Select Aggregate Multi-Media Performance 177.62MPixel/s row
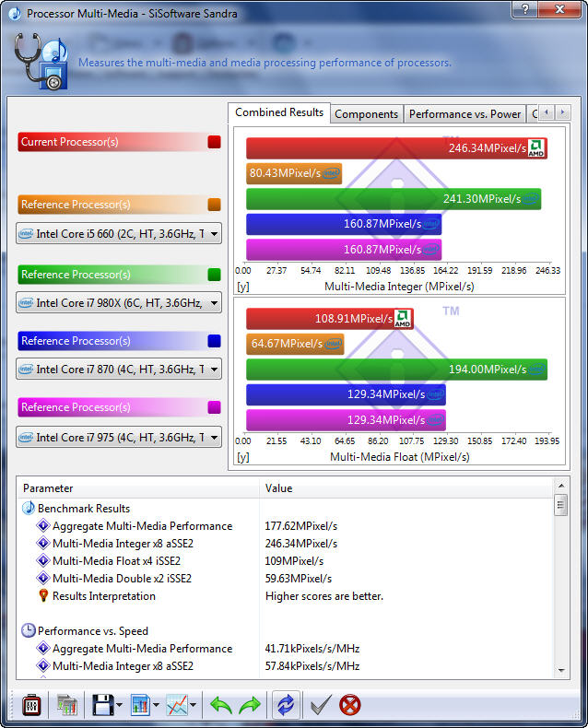 [x=285, y=526]
